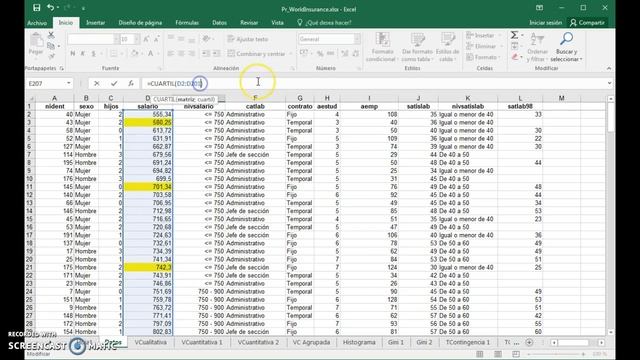The image size is (640, 360).
Task: Click the Clear eraser icon
Action: coord(515,57)
